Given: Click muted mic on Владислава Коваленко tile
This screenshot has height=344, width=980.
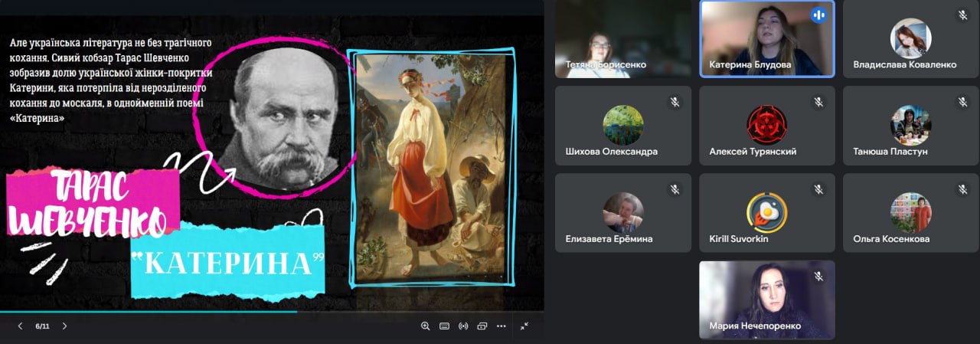Looking at the screenshot, I should [962, 15].
